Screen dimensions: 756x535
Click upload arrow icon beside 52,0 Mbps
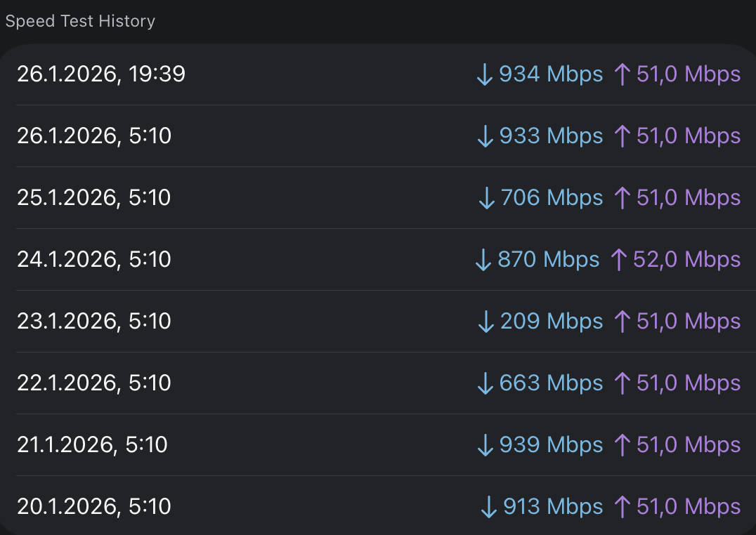tap(618, 260)
